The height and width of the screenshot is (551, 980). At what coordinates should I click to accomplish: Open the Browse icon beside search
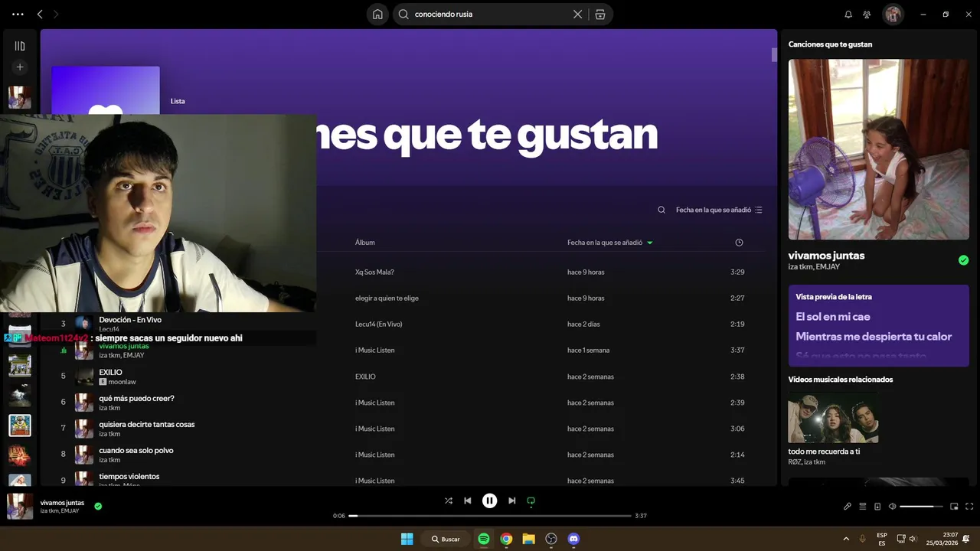600,15
